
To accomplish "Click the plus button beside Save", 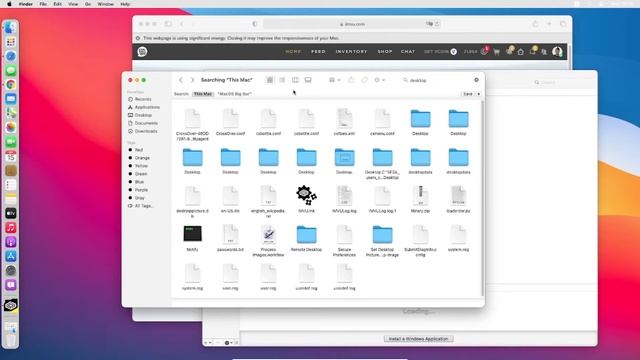I will pos(478,94).
